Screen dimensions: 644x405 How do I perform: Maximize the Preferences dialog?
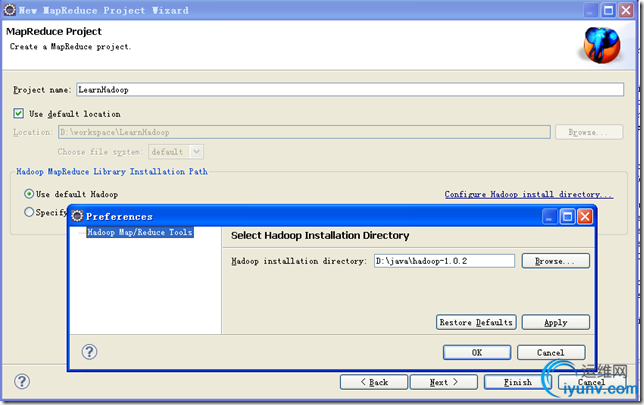pos(568,216)
